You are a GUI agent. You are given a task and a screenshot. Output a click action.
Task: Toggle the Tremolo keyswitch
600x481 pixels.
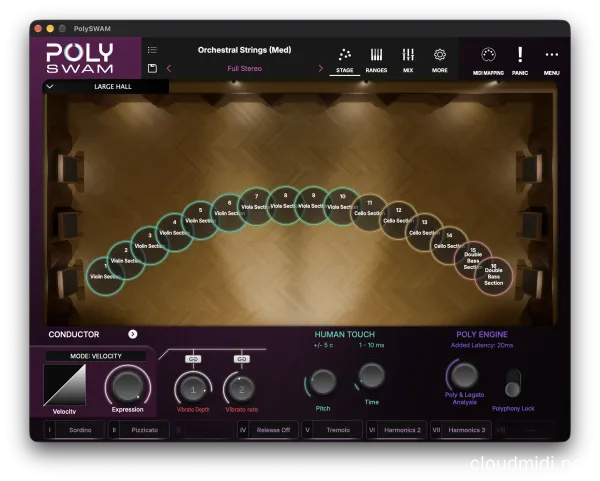pyautogui.click(x=332, y=430)
